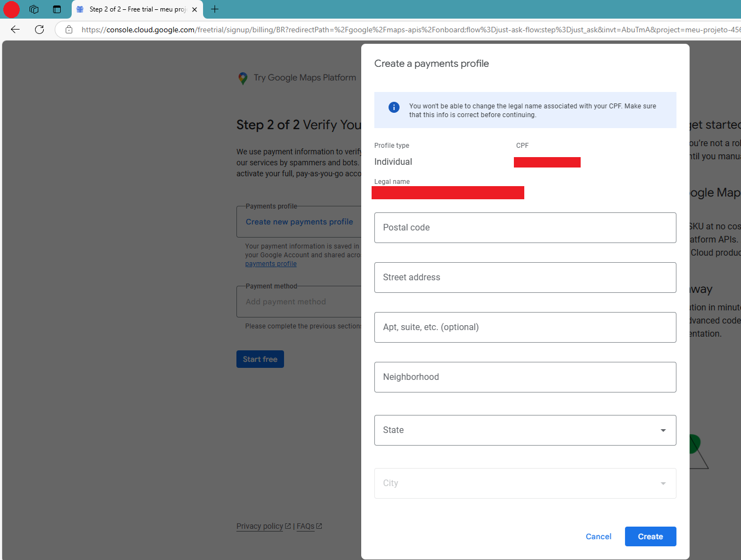Click the tab groups icon in the title bar
Viewport: 741px width, 560px height.
(x=34, y=9)
